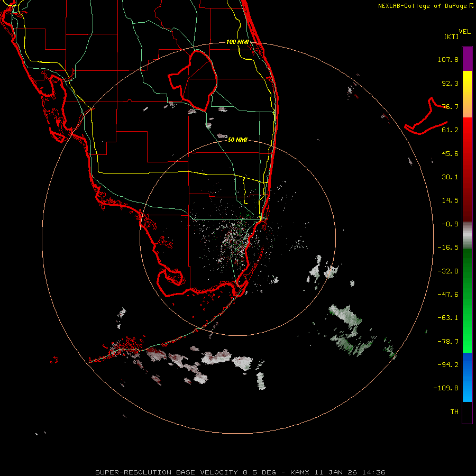Select the 107.8 legend value
Viewport: 476px width, 476px height.
448,59
